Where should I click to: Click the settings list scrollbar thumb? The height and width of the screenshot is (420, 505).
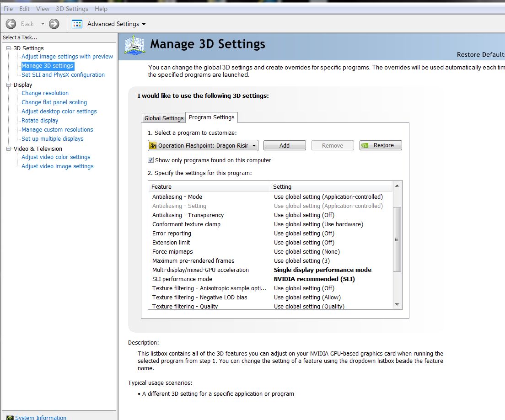[397, 239]
